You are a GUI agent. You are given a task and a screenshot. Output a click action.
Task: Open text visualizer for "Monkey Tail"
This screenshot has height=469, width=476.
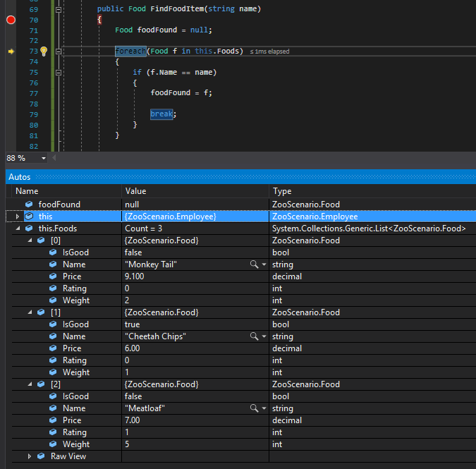click(254, 264)
